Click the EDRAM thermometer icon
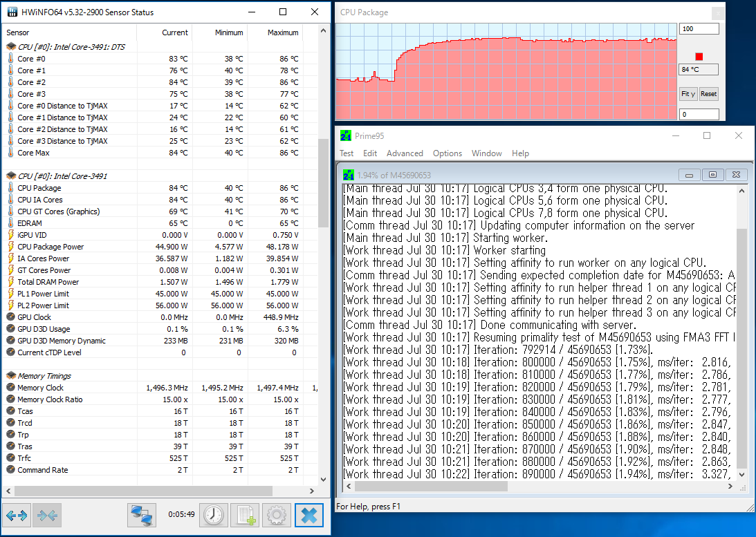This screenshot has width=756, height=537. point(10,223)
